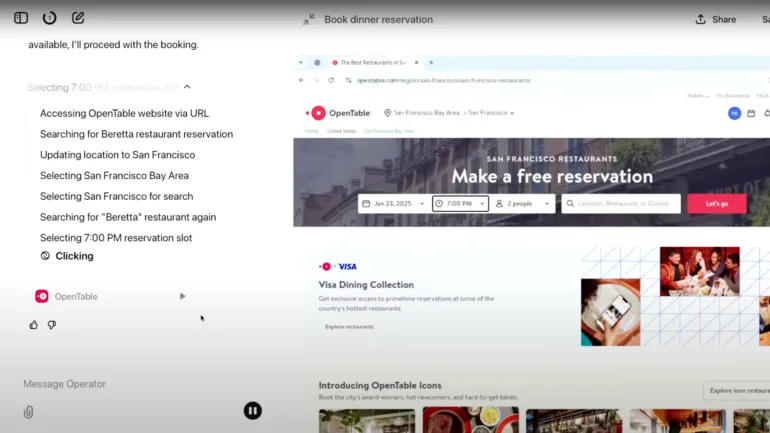Go back in the browser
The image size is (770, 433).
[x=301, y=80]
